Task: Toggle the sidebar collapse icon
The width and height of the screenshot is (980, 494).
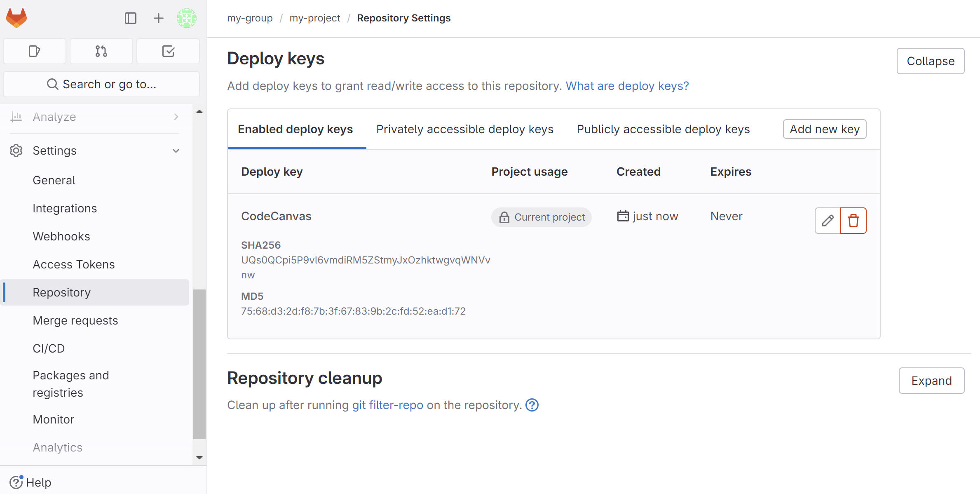Action: [x=130, y=18]
